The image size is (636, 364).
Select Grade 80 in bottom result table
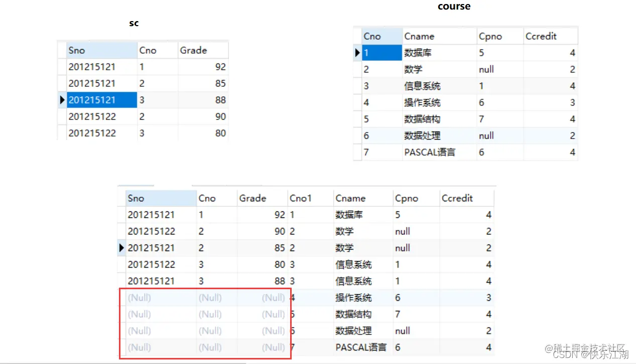pyautogui.click(x=263, y=264)
